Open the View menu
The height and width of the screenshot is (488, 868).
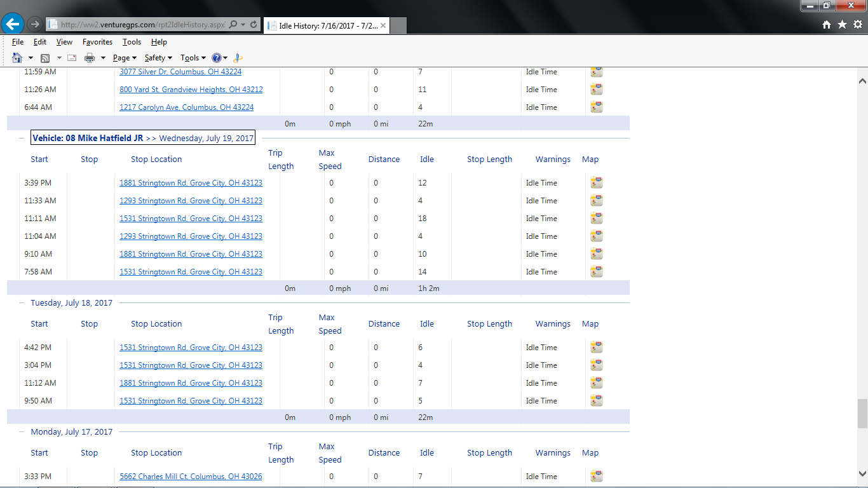click(x=64, y=42)
